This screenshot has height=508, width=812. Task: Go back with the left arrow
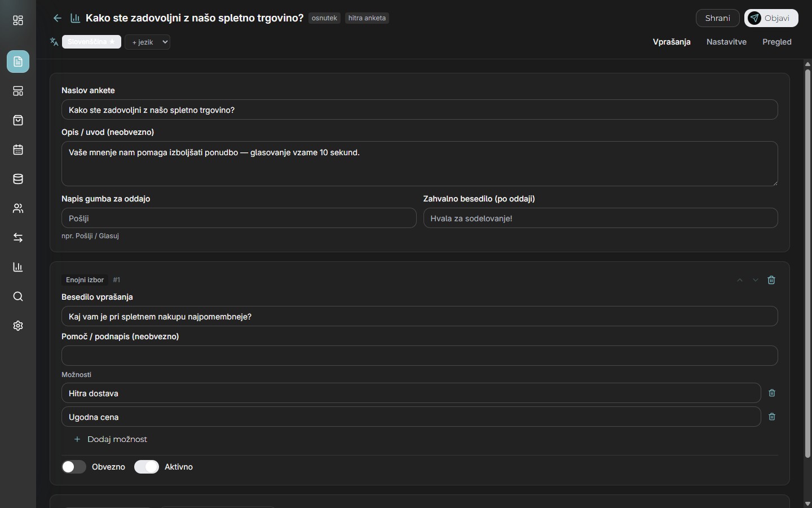57,18
